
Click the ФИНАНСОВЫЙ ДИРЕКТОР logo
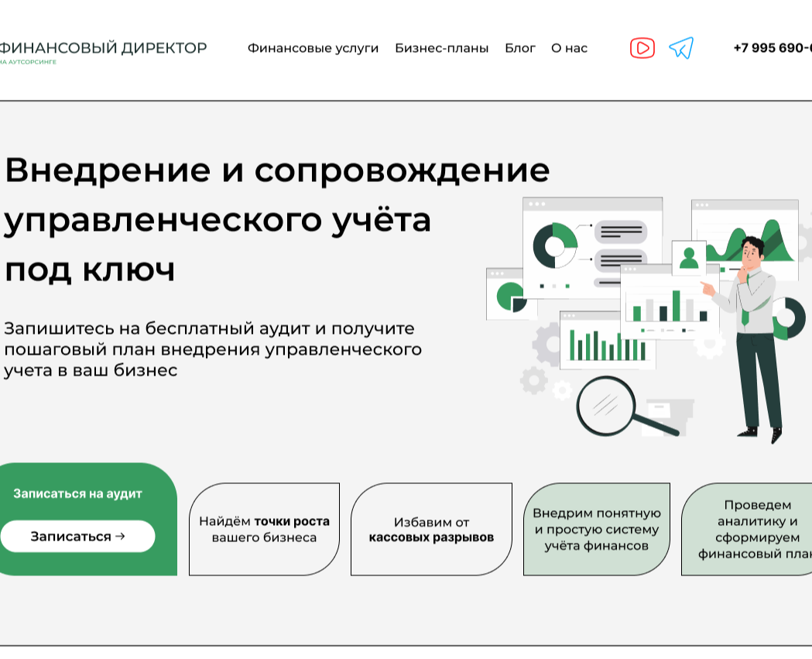pyautogui.click(x=103, y=48)
